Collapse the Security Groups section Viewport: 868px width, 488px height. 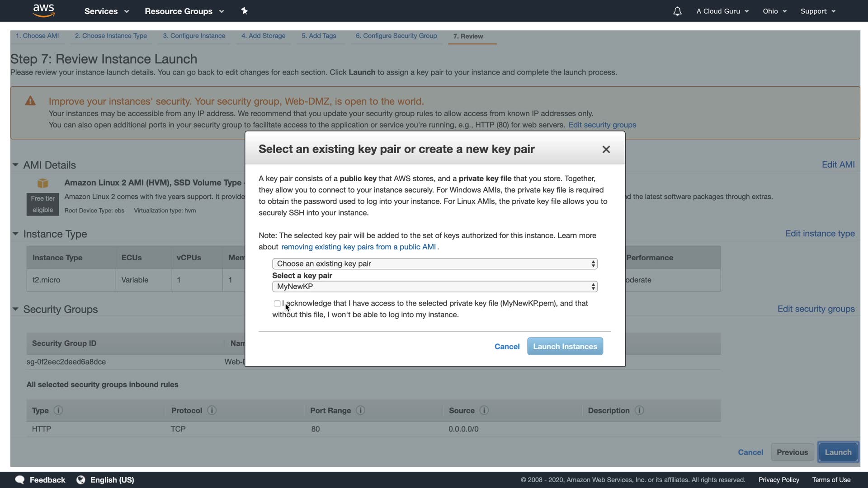pos(15,309)
